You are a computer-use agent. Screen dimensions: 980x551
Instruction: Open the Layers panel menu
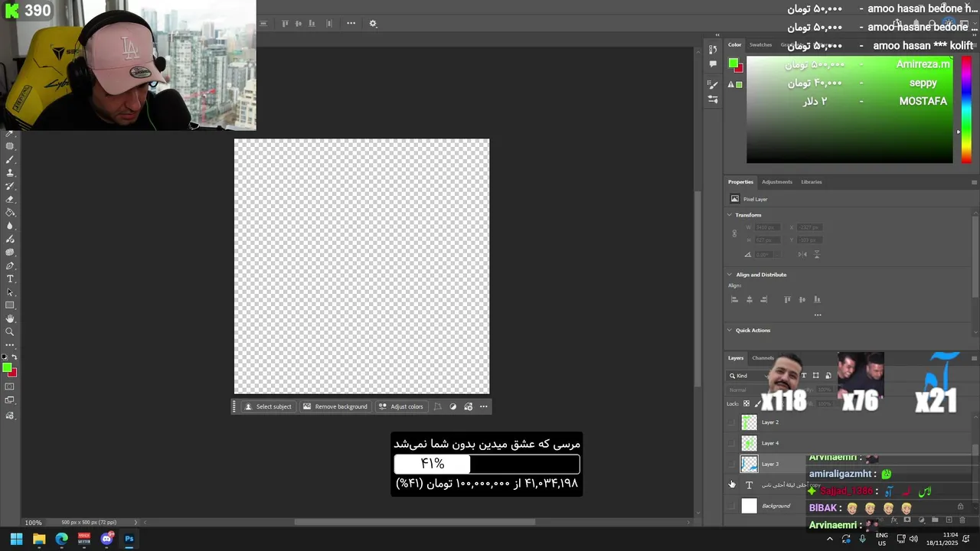click(974, 358)
